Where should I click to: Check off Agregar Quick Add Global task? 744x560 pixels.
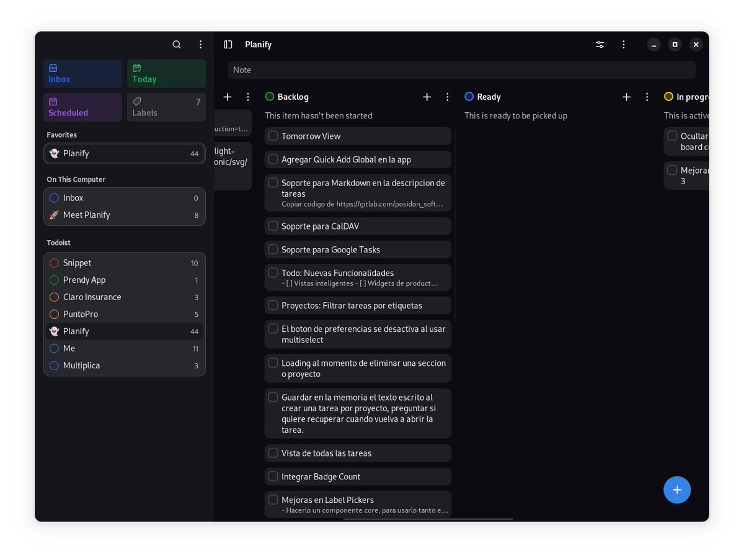273,159
